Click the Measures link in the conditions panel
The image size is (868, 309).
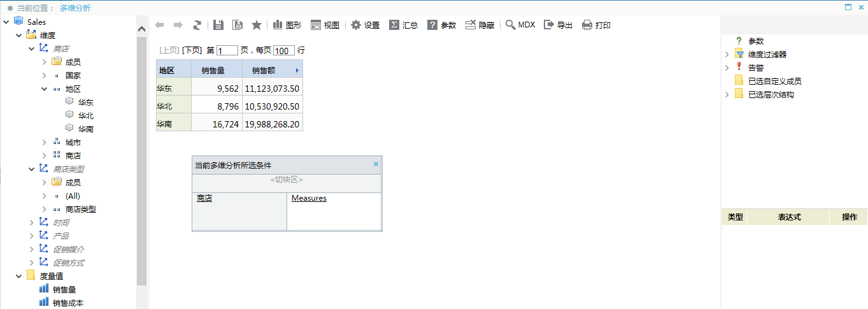pos(309,198)
